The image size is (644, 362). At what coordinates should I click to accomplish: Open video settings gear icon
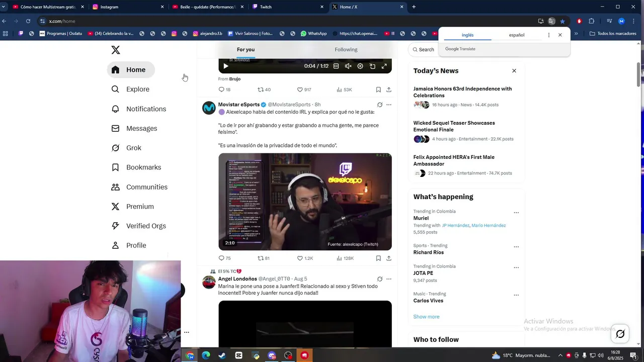(x=360, y=66)
